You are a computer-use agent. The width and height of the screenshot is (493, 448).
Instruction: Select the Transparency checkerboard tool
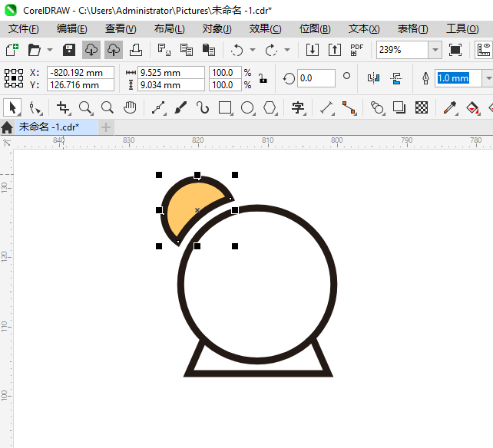tap(422, 107)
